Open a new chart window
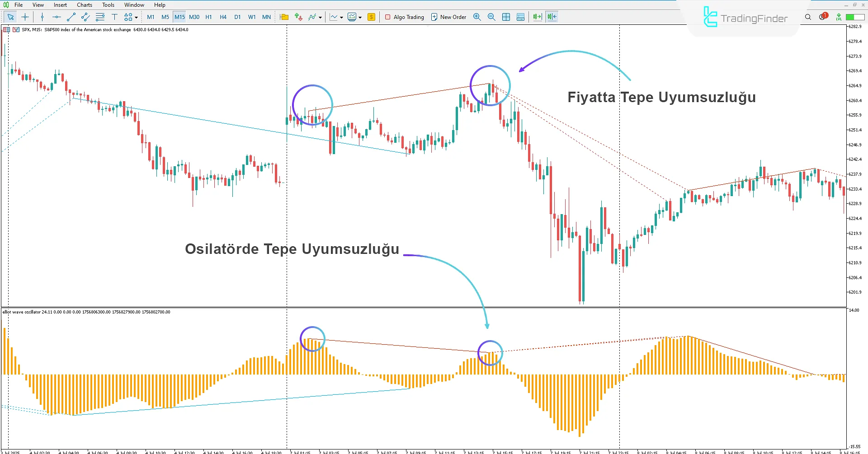The image size is (868, 454). [352, 17]
